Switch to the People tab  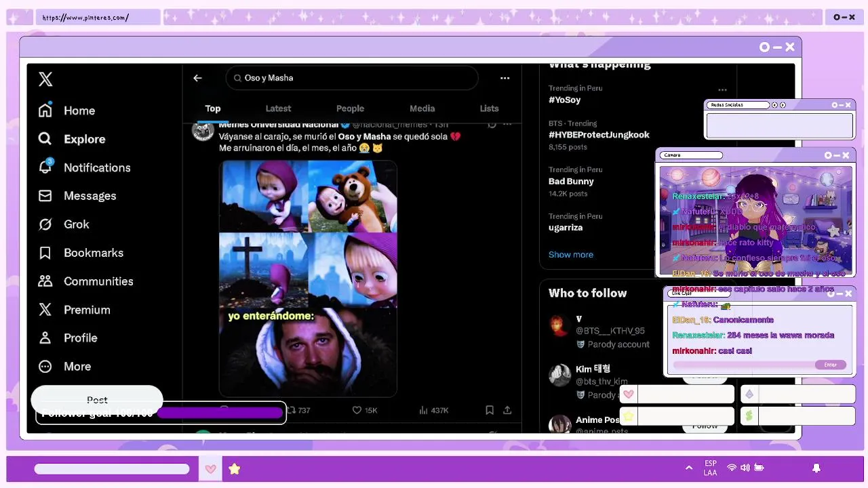point(350,108)
